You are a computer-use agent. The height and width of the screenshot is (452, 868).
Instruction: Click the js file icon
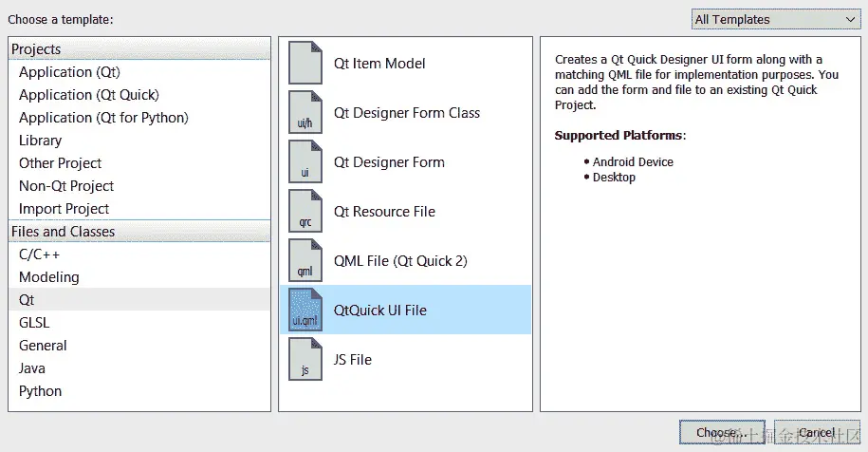[x=305, y=359]
